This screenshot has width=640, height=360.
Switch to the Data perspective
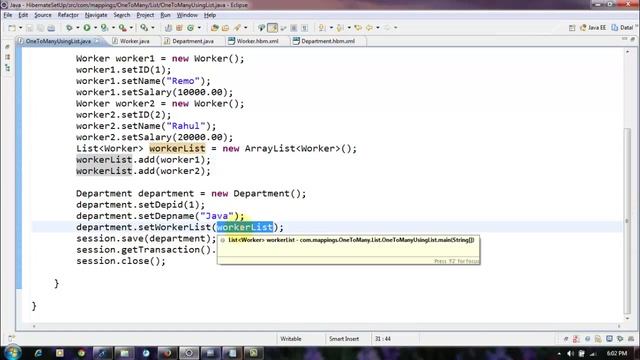622,28
